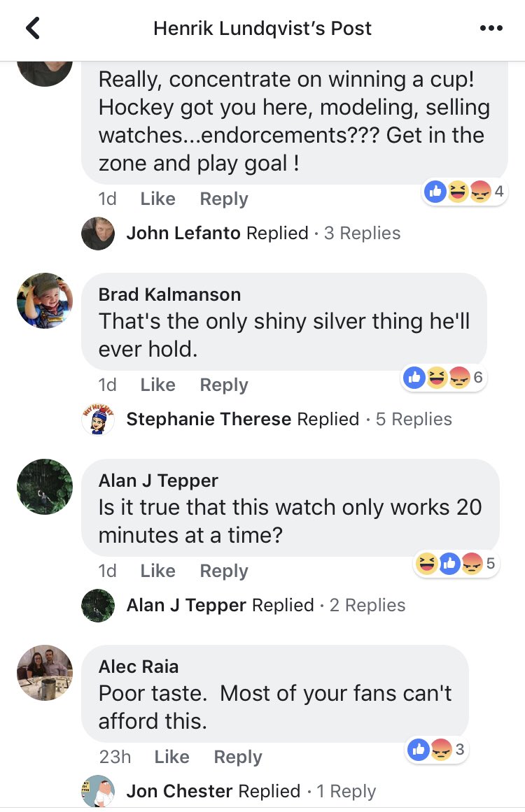Open reaction icons on Alan J Tepper's comment
Screen dimensions: 525x812
coord(456,564)
